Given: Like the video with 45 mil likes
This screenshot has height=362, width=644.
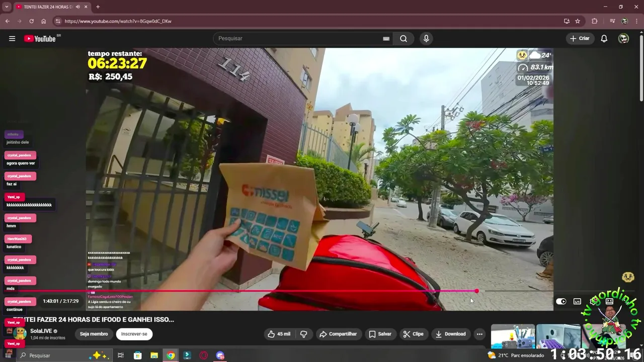Looking at the screenshot, I should (x=279, y=334).
